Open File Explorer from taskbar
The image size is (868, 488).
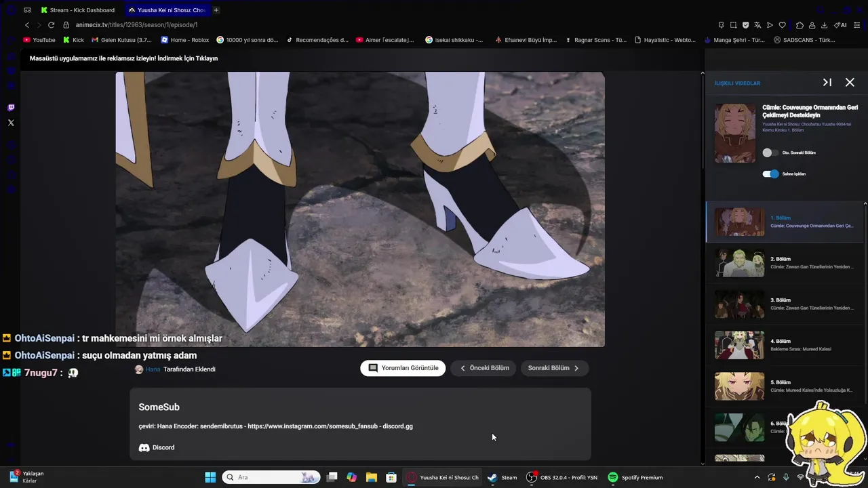(x=372, y=477)
